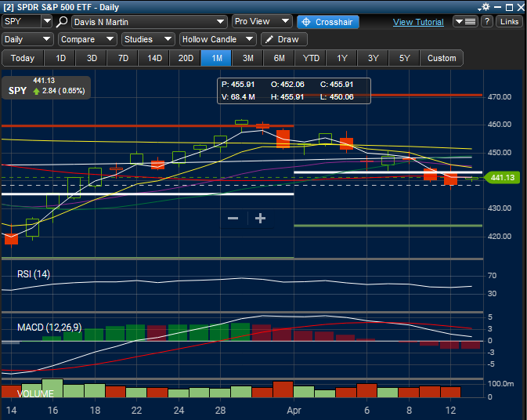
Task: Select the Today range tab
Action: tap(23, 58)
